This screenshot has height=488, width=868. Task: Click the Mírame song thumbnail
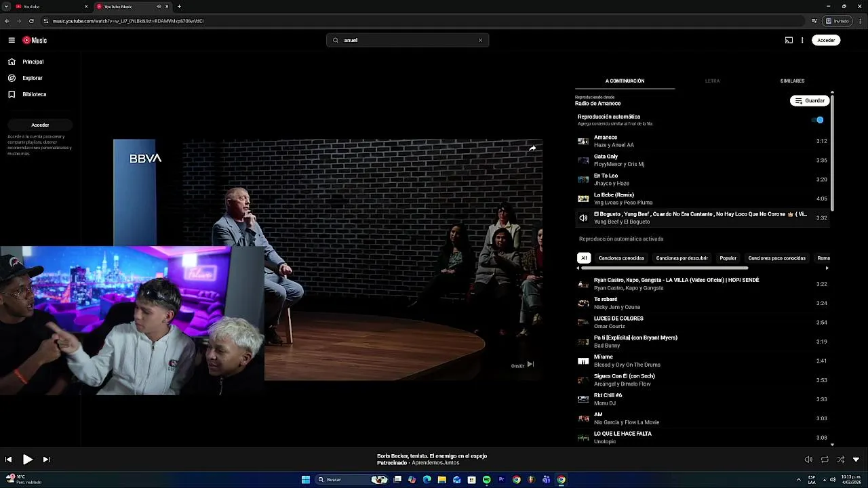point(583,361)
